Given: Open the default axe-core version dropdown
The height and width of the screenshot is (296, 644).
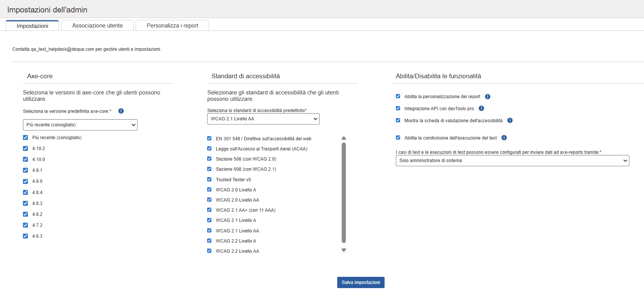Looking at the screenshot, I should [x=80, y=125].
